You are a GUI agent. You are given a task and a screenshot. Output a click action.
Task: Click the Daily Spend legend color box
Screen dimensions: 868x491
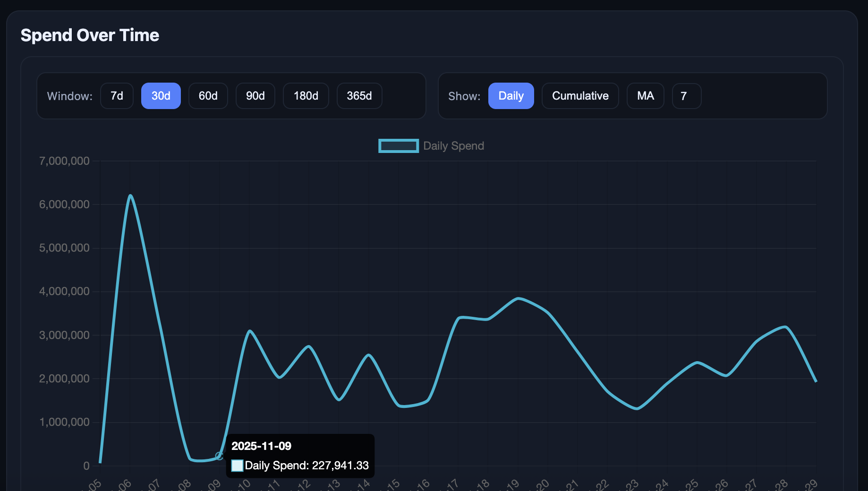(398, 146)
